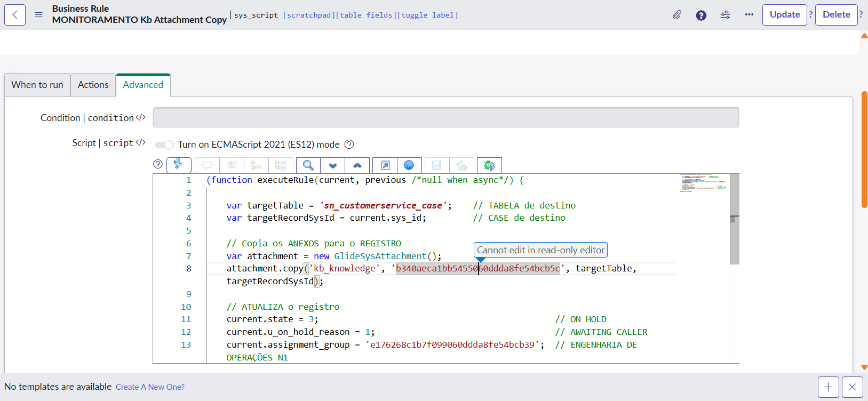
Task: Click the script debugger bug icon
Action: (x=489, y=165)
